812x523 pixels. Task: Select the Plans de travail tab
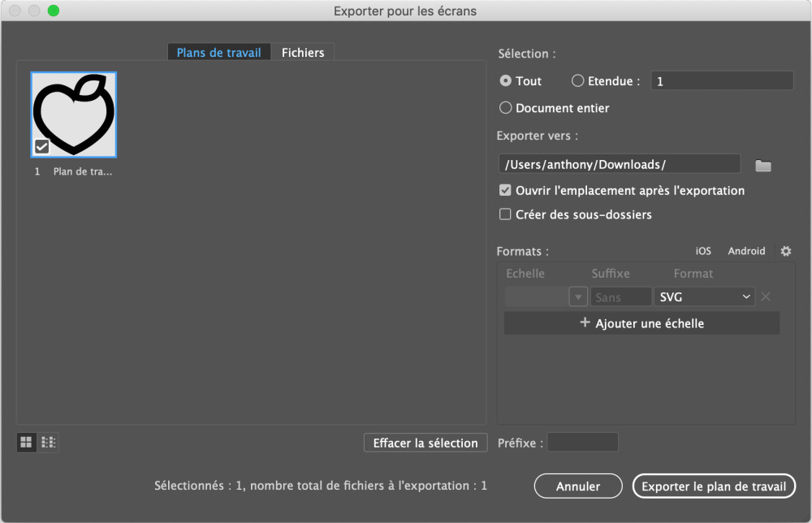(219, 52)
